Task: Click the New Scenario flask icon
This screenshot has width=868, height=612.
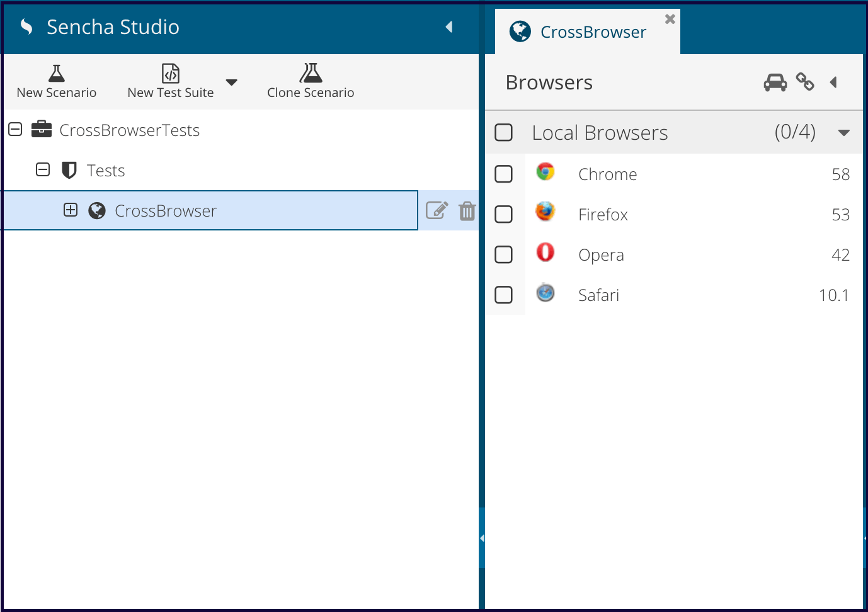Action: click(57, 73)
